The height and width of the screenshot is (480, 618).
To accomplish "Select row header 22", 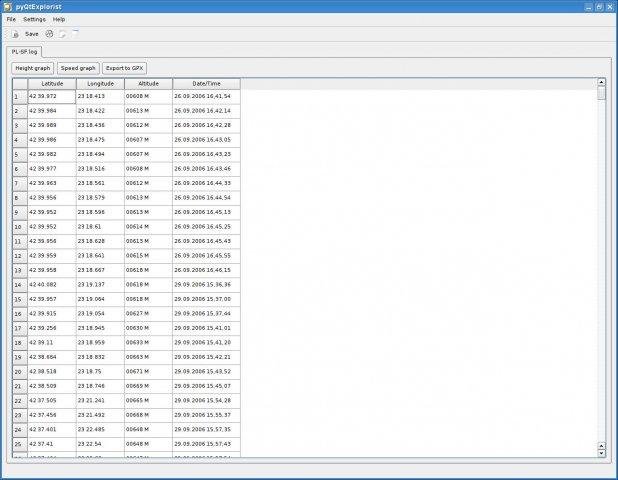I will 20,401.
